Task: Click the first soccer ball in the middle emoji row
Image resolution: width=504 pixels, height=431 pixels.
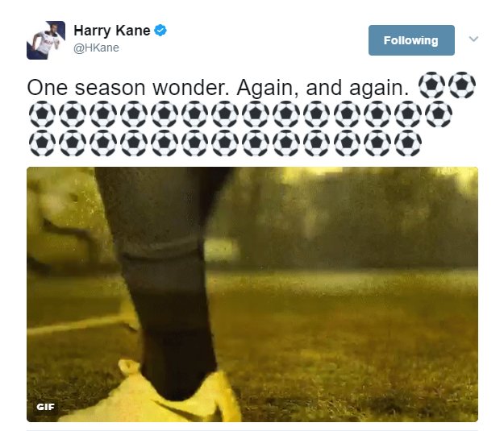Action: click(42, 114)
